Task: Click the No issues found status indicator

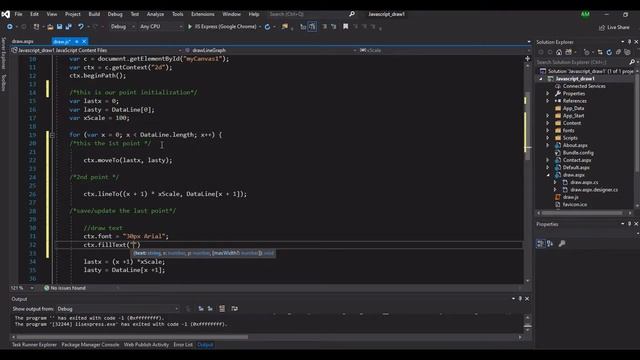Action: (64, 288)
